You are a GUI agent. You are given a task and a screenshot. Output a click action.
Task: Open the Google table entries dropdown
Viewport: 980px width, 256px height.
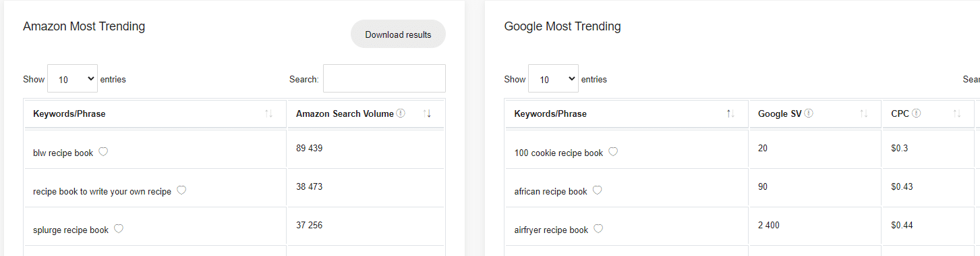(x=553, y=79)
